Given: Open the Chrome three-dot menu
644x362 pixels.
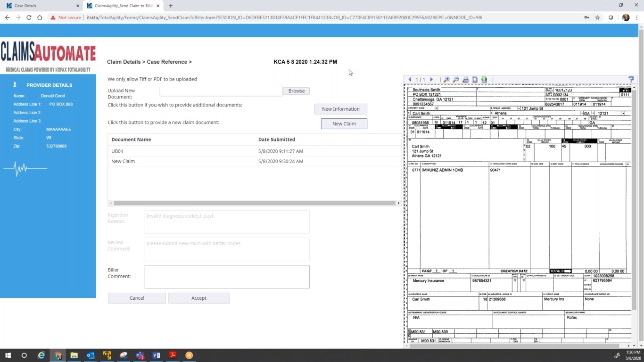Looking at the screenshot, I should [637, 17].
